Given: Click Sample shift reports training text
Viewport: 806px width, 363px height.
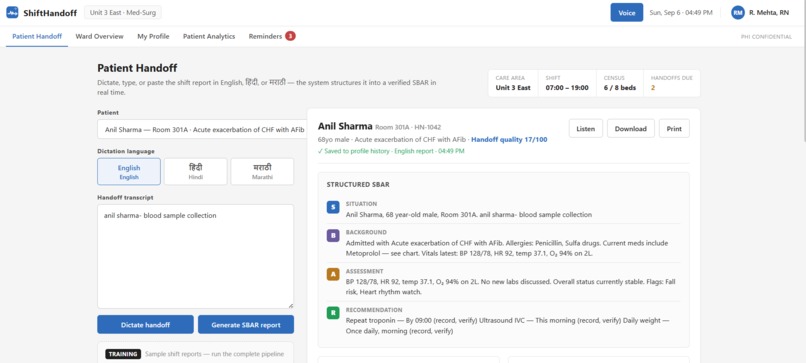Looking at the screenshot, I should coord(214,354).
